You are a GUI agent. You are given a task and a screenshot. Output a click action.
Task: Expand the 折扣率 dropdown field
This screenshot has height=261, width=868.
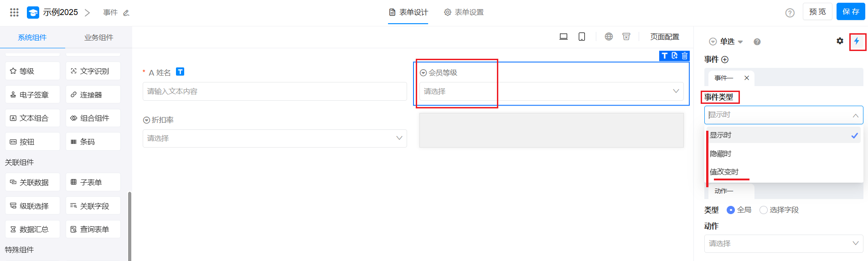pos(274,138)
